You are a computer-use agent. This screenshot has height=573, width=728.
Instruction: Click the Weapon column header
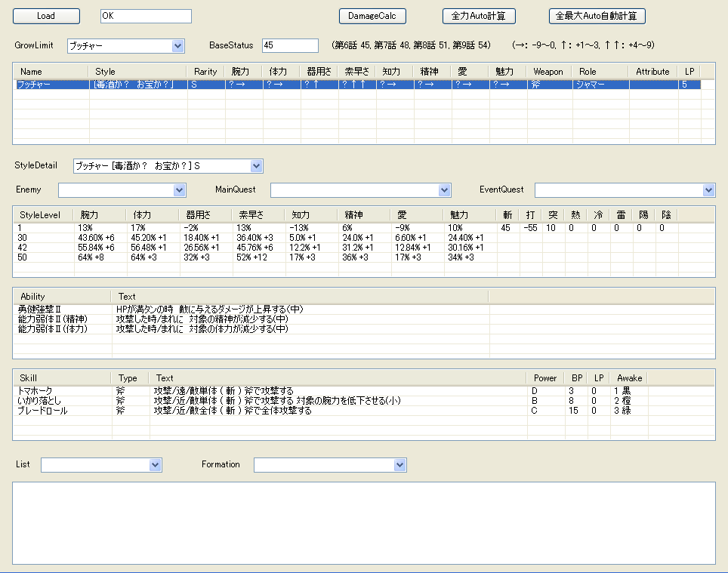coord(549,72)
